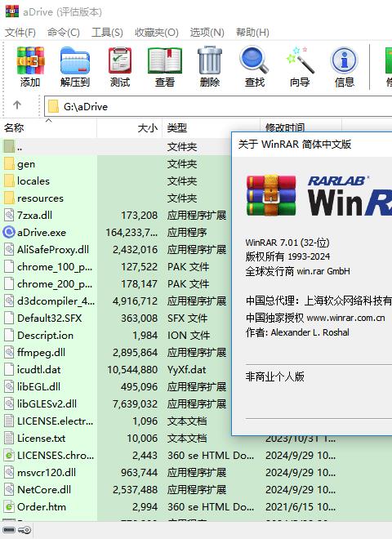Show archive Info (信息) icon
Screen dimensions: 392x539
[344, 66]
